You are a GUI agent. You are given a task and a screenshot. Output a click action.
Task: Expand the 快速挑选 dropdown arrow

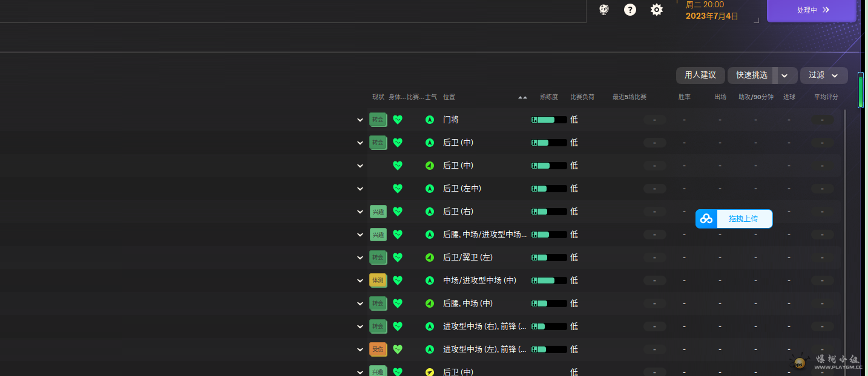pos(784,76)
